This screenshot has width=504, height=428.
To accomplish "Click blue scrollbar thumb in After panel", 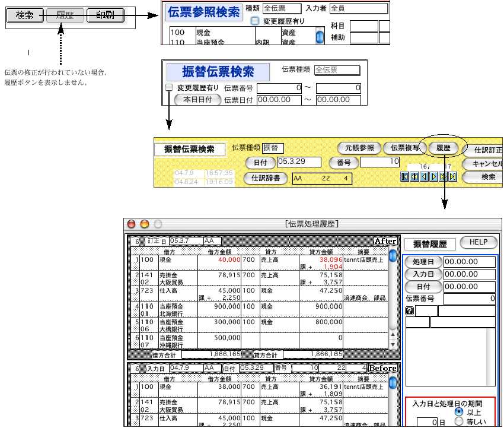I will tap(392, 257).
